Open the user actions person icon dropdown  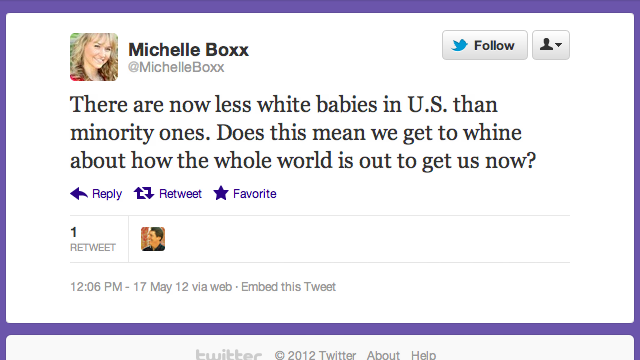pyautogui.click(x=551, y=45)
